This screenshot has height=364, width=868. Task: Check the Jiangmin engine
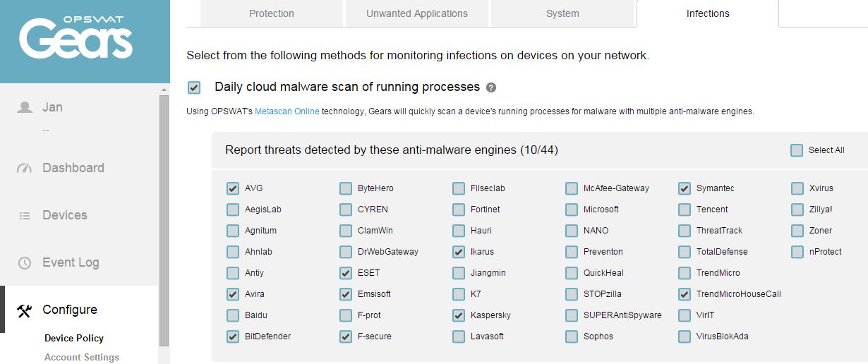(x=459, y=273)
